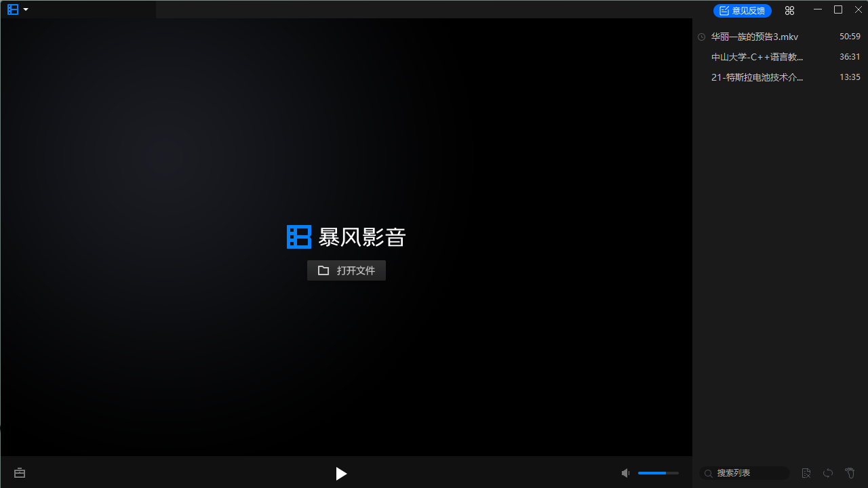868x488 pixels.
Task: Toggle the folder icon on 打开文件 button
Action: point(323,270)
